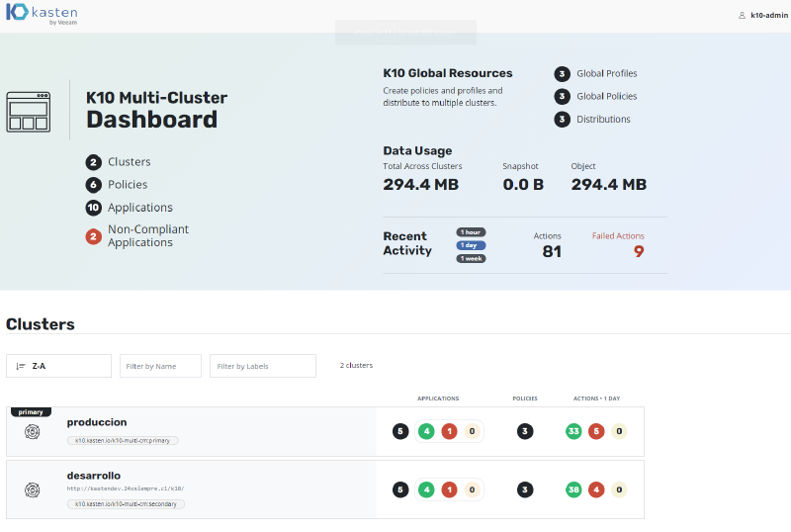This screenshot has width=791, height=532.
Task: Click desarrollo compliant applications green 4
Action: tap(426, 489)
